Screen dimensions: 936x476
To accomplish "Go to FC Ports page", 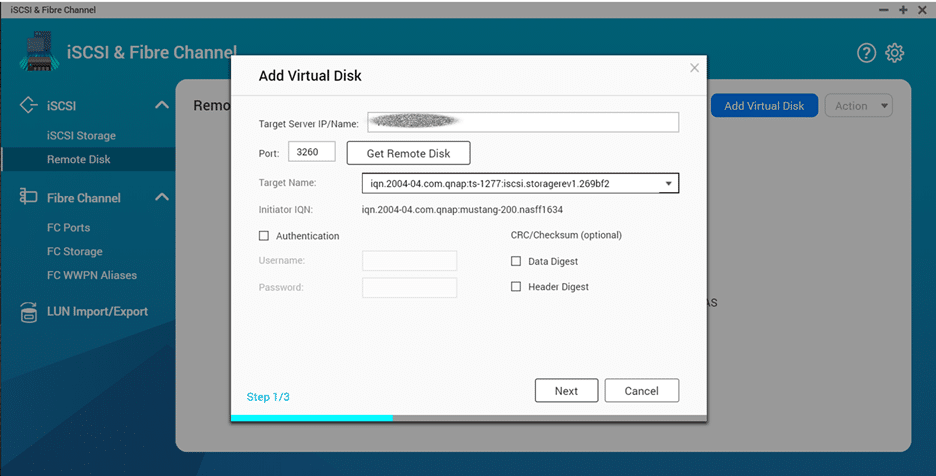I will click(69, 228).
